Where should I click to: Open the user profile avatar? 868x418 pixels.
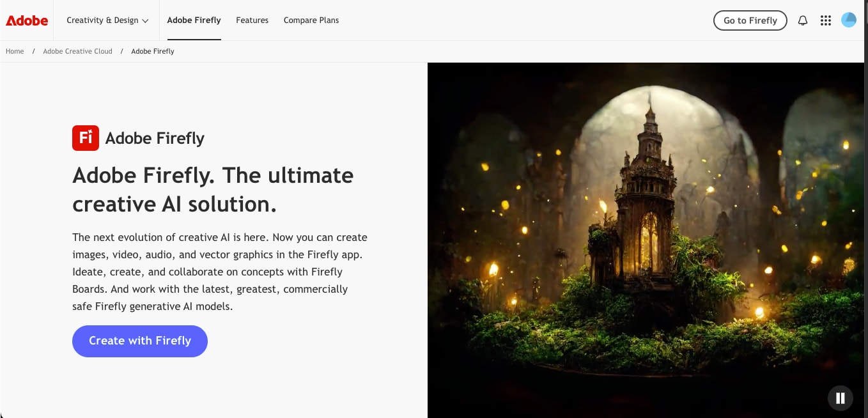[x=849, y=20]
